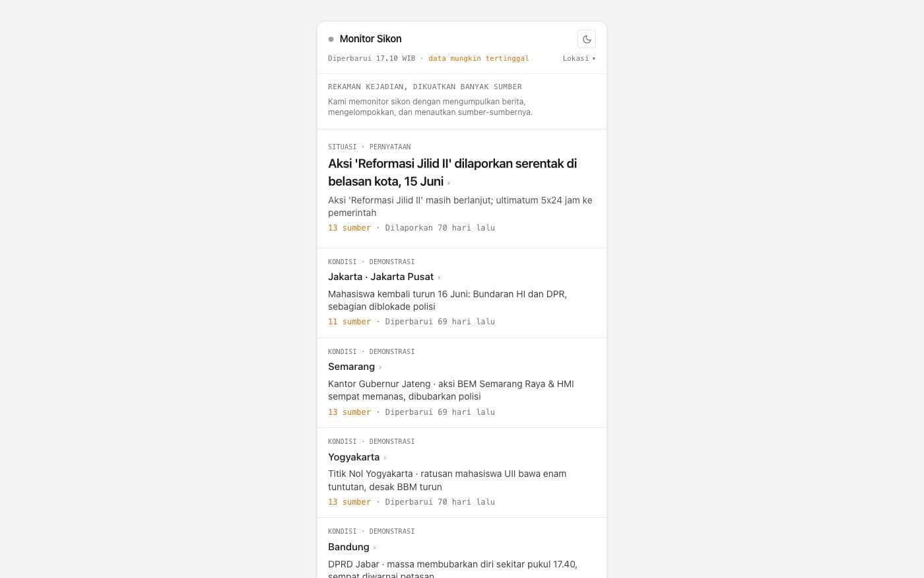Click the chevron next to Jakarta Pusat

click(439, 277)
